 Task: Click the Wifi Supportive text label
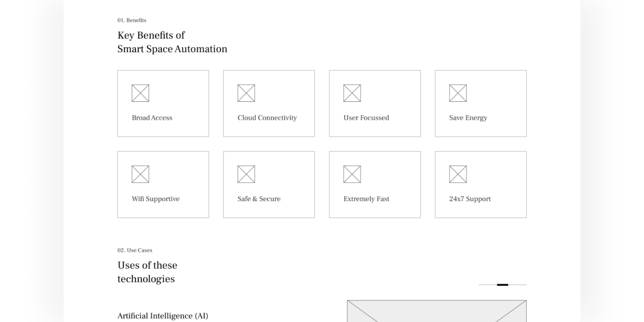pyautogui.click(x=156, y=199)
